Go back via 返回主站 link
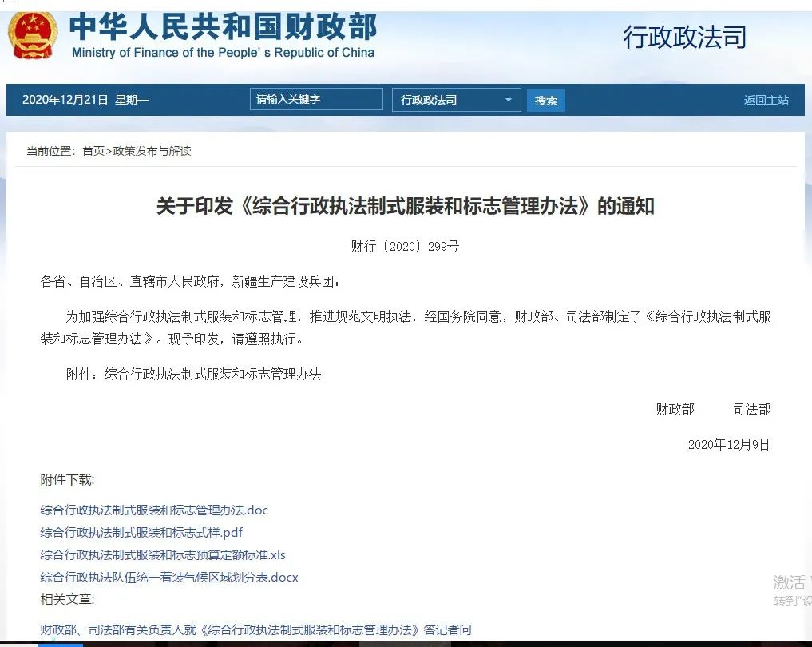 point(766,100)
